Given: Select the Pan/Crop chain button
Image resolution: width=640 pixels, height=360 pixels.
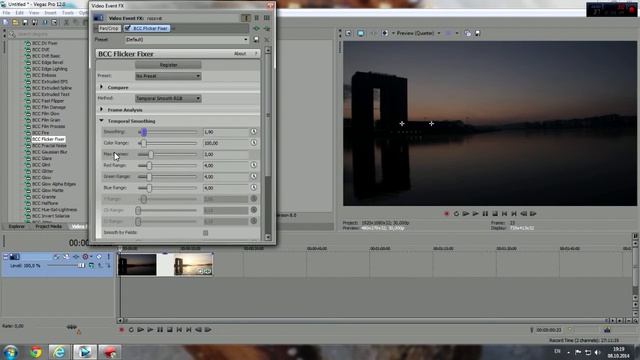Looking at the screenshot, I should pyautogui.click(x=109, y=29).
